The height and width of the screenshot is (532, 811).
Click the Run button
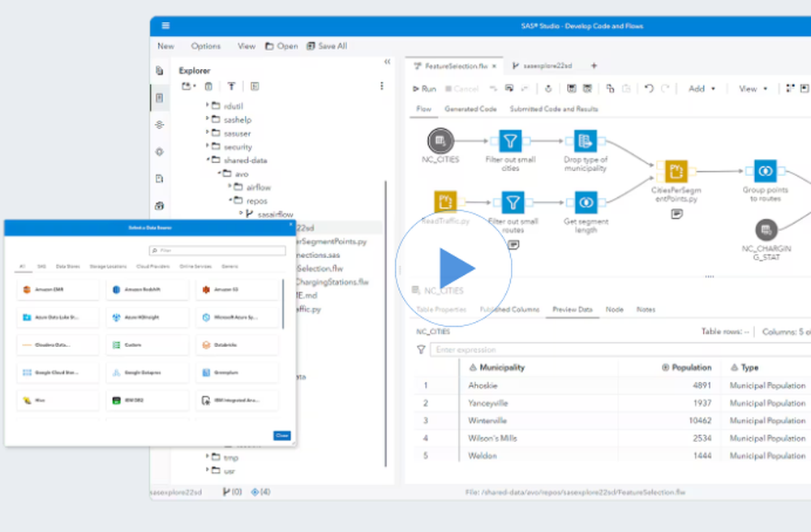424,89
